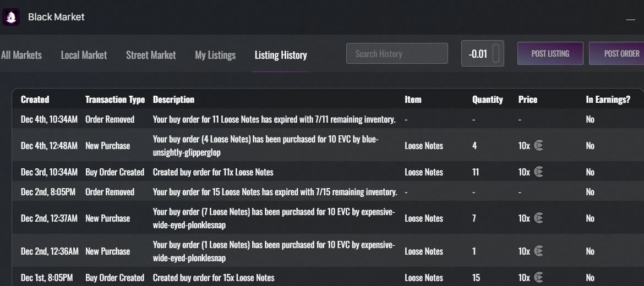The height and width of the screenshot is (286, 644).
Task: Switch to the Local Market tab
Action: 84,55
